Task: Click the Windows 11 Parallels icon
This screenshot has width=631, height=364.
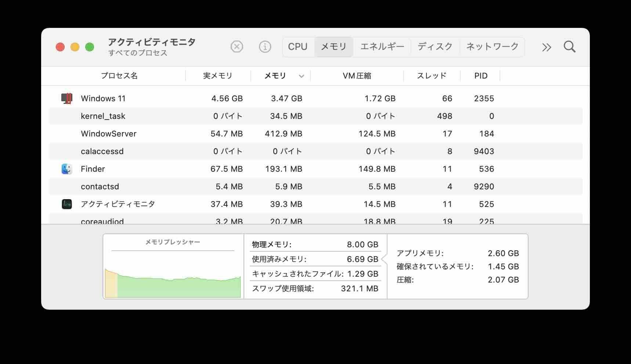Action: point(67,98)
